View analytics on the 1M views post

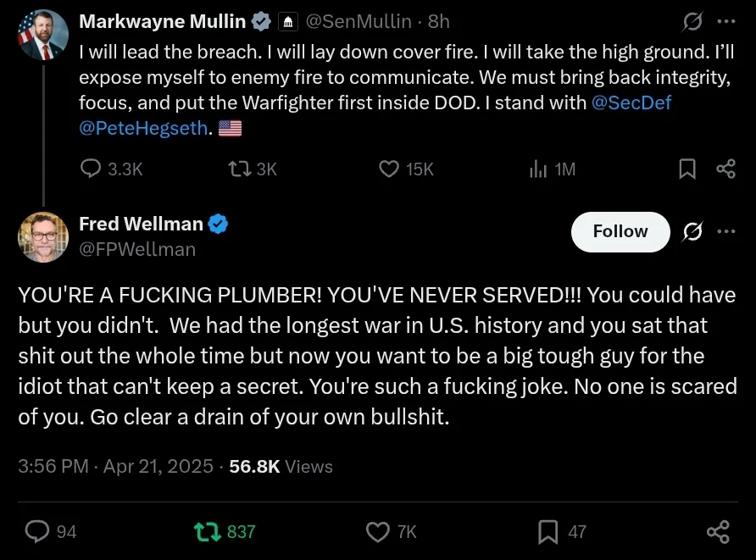[x=538, y=169]
